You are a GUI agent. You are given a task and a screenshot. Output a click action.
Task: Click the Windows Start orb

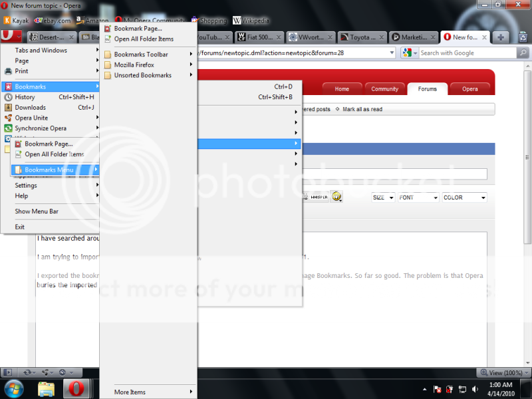14,388
